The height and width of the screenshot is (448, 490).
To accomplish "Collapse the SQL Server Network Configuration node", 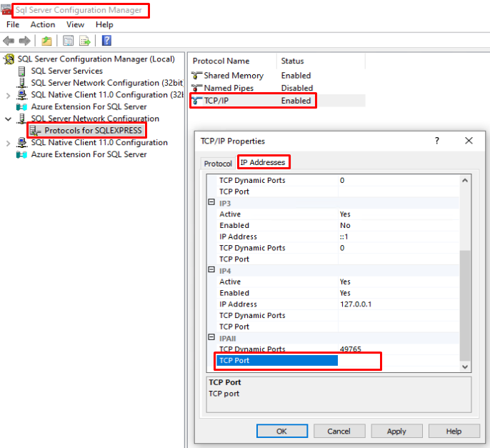I will [9, 119].
